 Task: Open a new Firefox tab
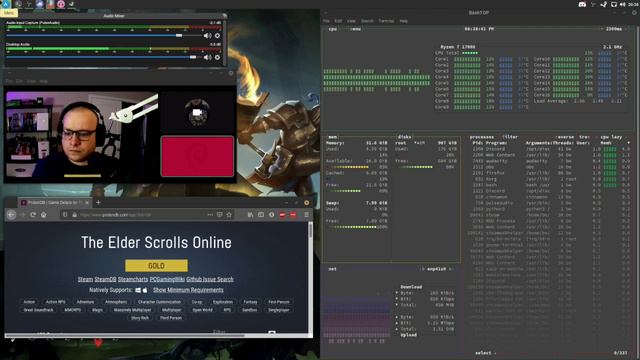[98, 202]
